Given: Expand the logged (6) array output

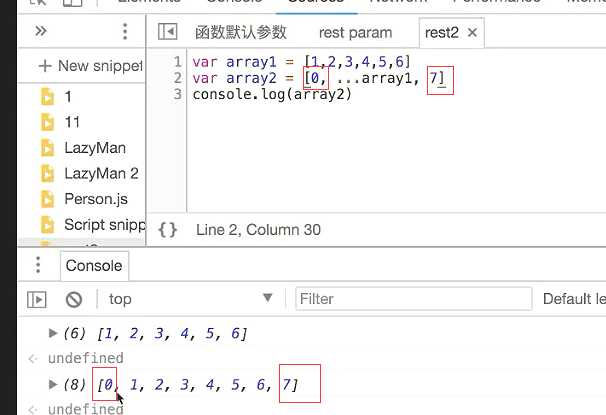Looking at the screenshot, I should (53, 333).
